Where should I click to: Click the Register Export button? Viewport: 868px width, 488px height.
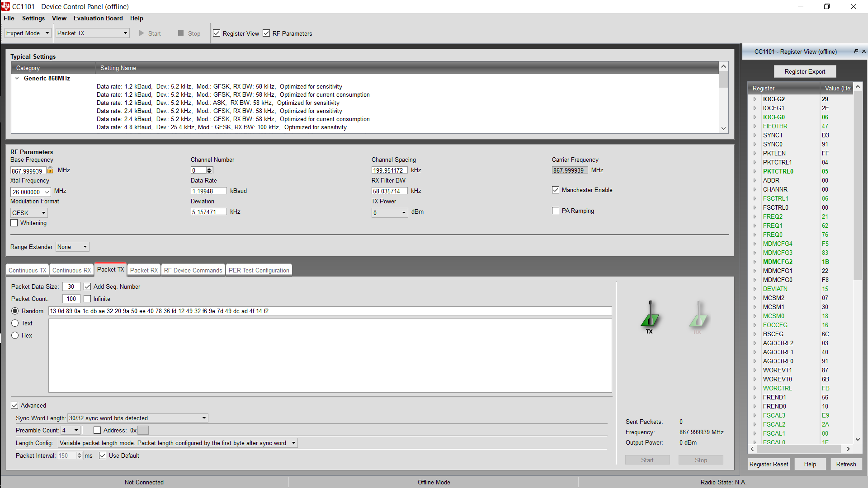pyautogui.click(x=805, y=71)
